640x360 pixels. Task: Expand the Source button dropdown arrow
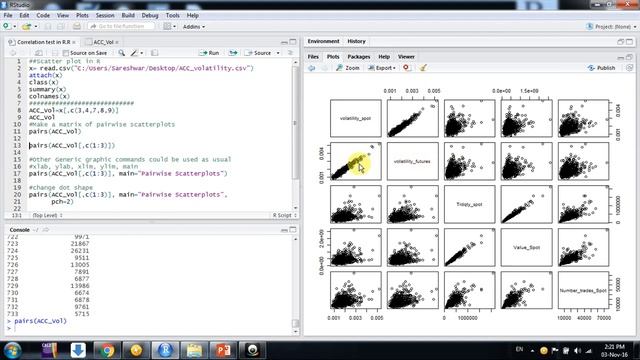(278, 53)
